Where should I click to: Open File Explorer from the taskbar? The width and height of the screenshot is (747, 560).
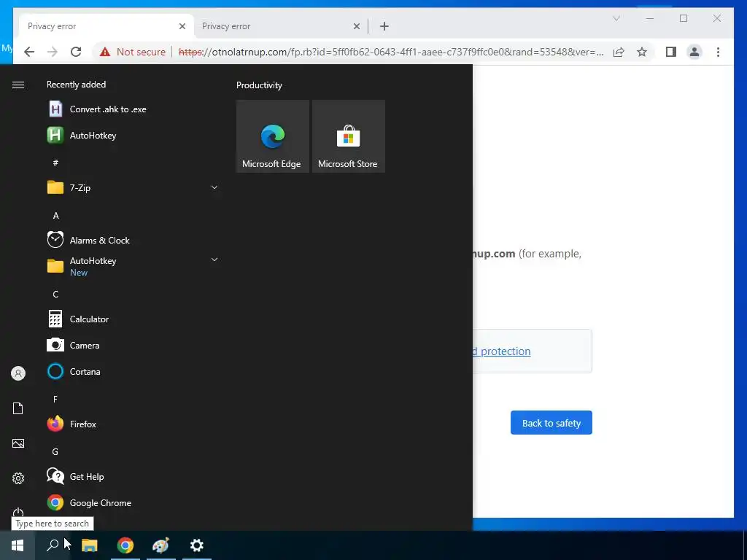click(x=90, y=545)
